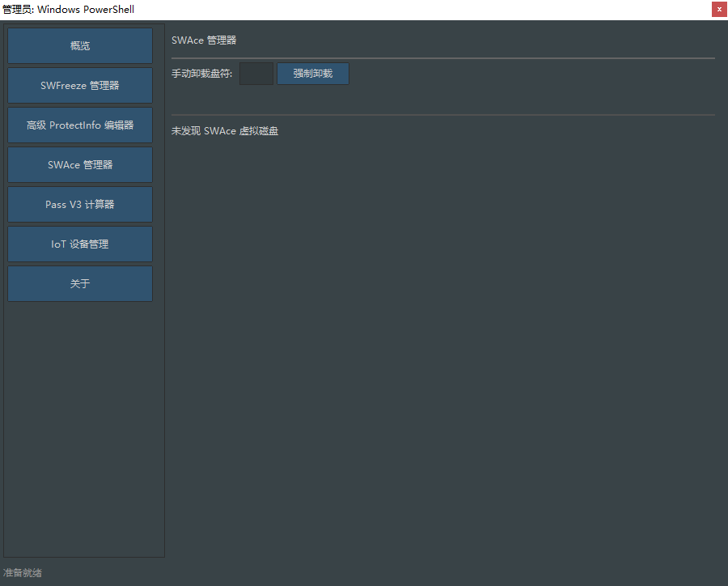Select 高级 ProtectInfo 编辑器
This screenshot has width=728, height=586.
coord(80,125)
